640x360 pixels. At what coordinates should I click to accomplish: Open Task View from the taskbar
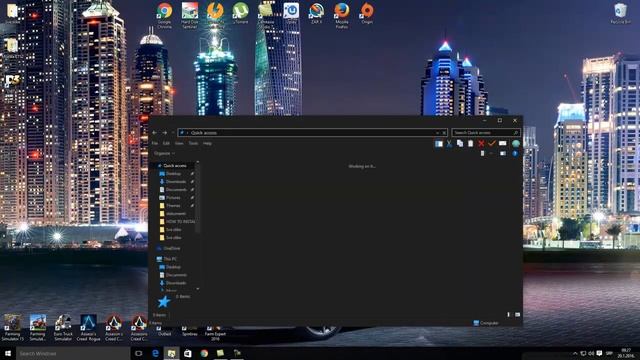coord(138,353)
